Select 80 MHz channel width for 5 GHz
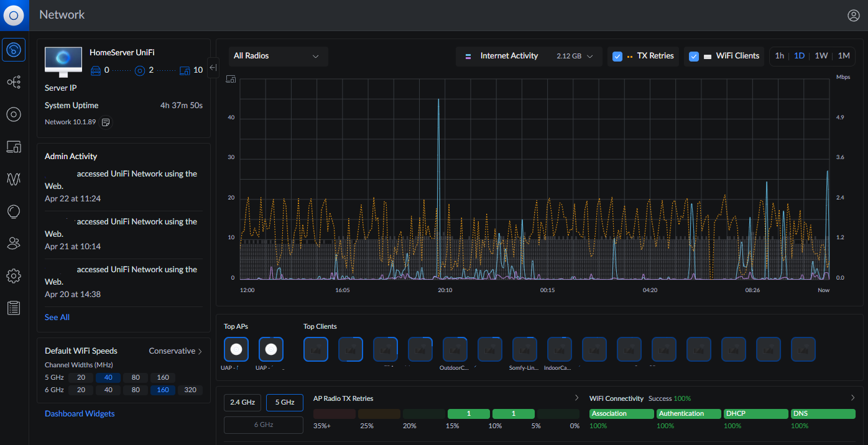 pyautogui.click(x=135, y=377)
